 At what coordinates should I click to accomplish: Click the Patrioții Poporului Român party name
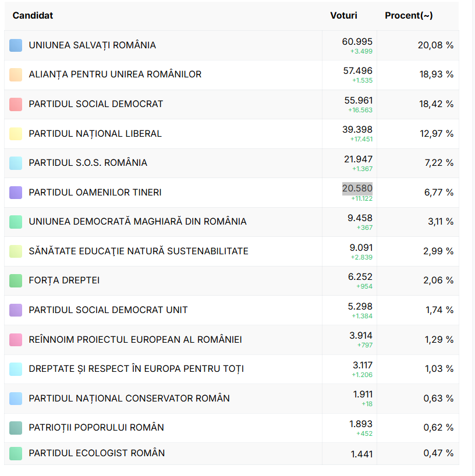pyautogui.click(x=96, y=428)
